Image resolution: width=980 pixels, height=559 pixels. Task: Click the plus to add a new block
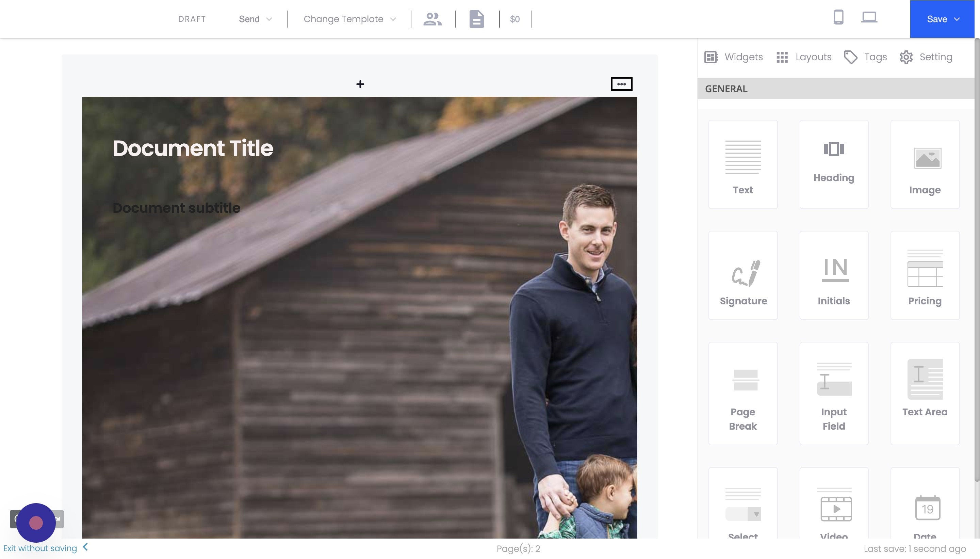pos(360,84)
